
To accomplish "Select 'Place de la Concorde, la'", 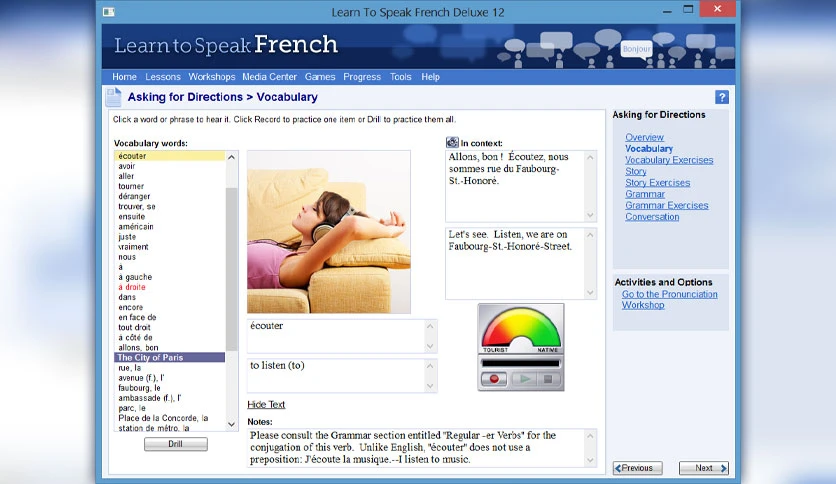I will point(170,418).
